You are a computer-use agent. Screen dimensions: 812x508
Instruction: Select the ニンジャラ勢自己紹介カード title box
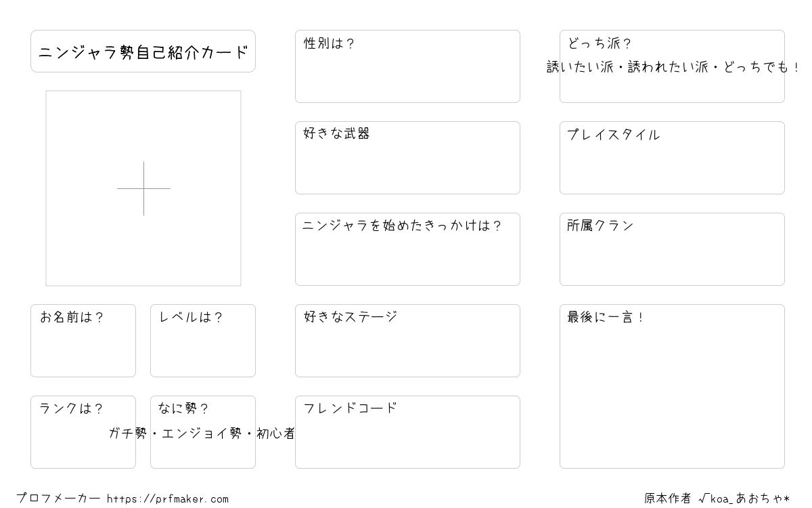point(143,51)
